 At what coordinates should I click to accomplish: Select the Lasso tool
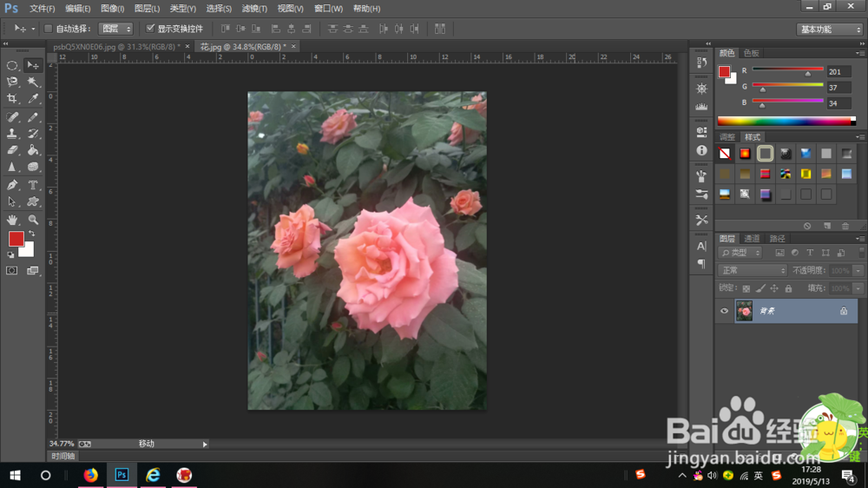(11, 82)
